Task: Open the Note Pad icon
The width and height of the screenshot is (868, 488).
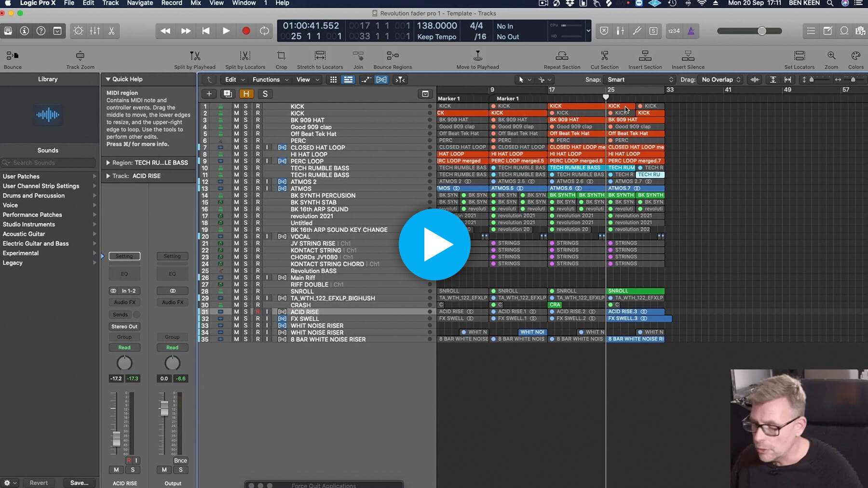Action: (x=827, y=31)
